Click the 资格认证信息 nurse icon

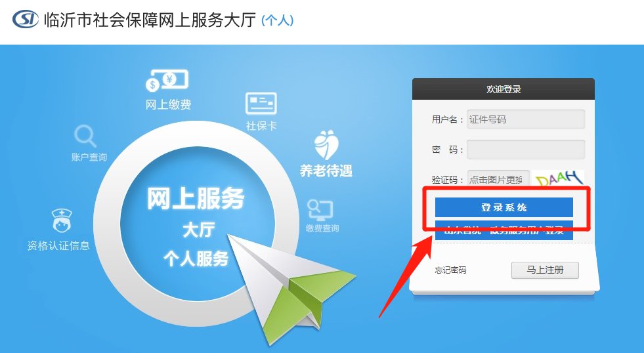tap(62, 220)
